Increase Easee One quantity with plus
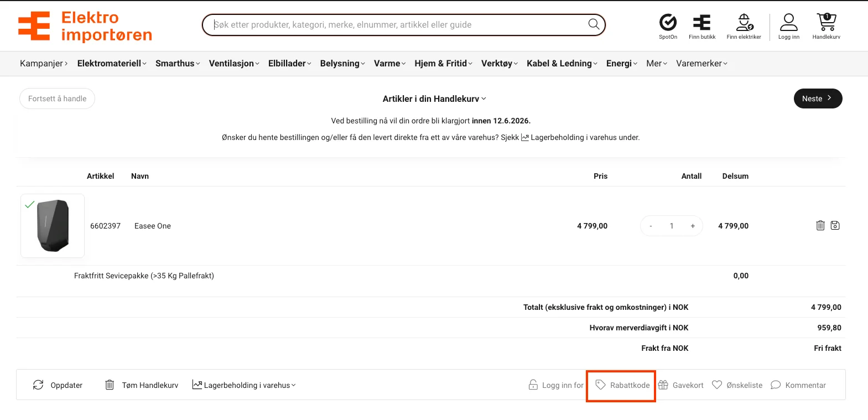The image size is (868, 420). coord(693,226)
